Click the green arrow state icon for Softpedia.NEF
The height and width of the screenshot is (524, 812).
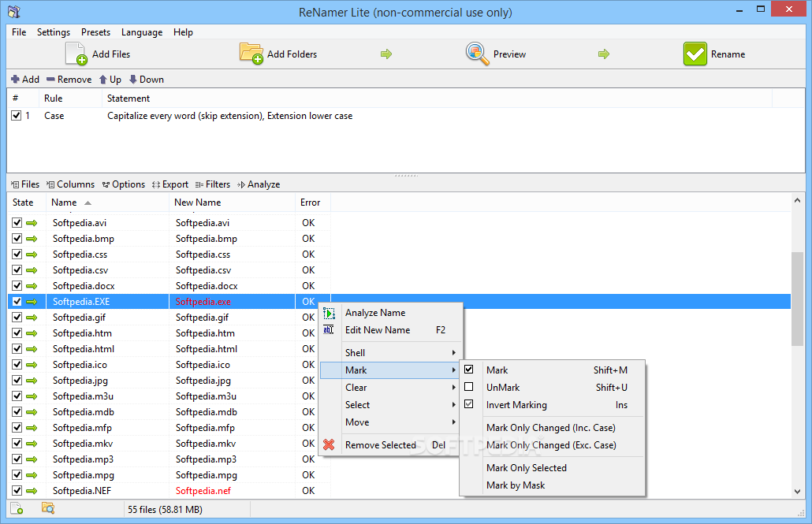[x=32, y=491]
